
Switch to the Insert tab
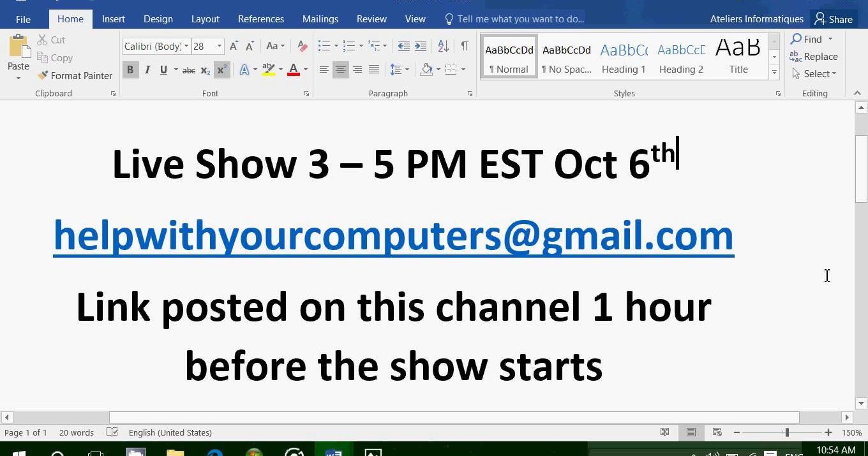(x=114, y=19)
